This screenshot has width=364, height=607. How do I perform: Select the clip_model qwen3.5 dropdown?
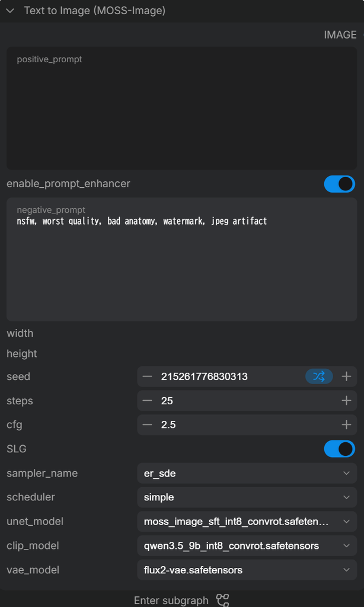tap(247, 546)
